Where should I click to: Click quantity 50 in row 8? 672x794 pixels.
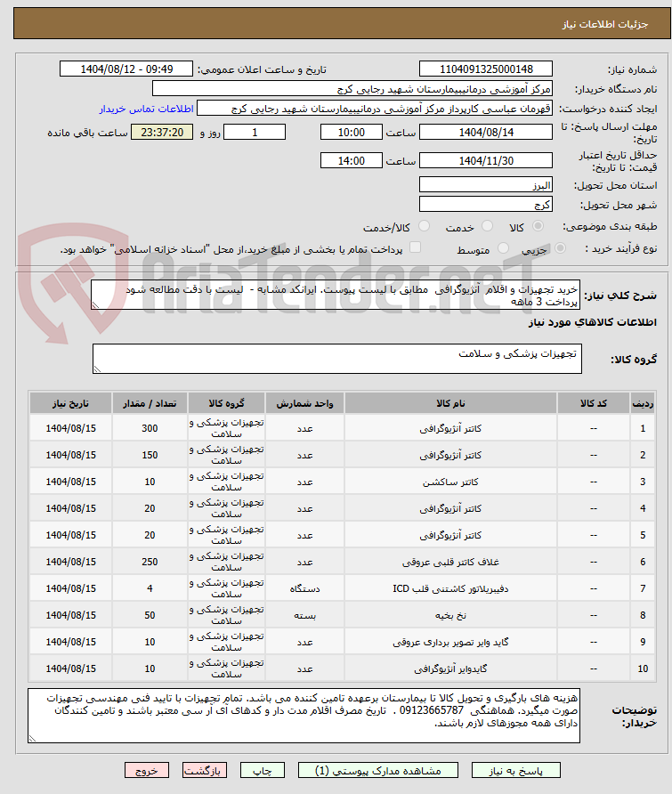(x=150, y=615)
